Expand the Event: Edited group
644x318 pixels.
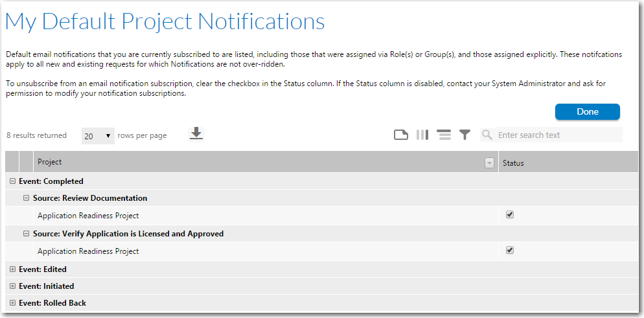pos(12,269)
